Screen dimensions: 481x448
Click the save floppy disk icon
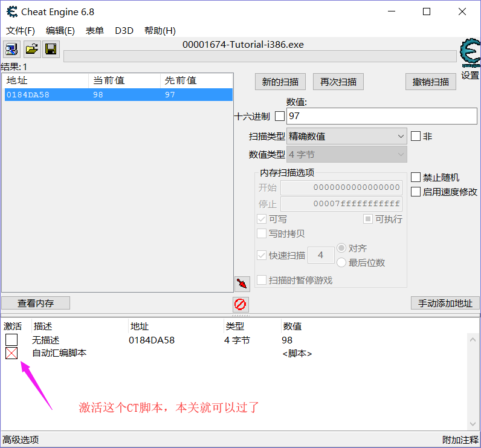coord(51,49)
